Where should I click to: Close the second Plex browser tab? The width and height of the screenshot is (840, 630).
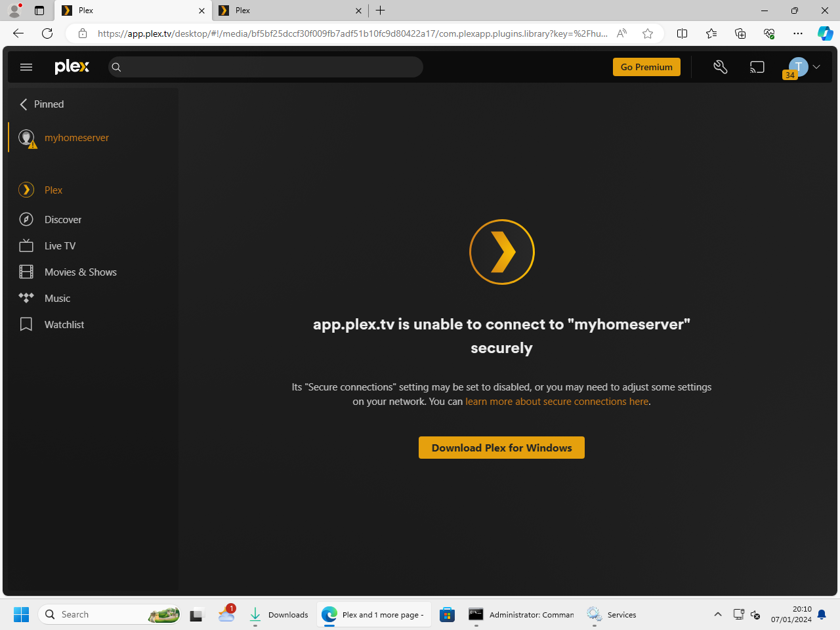[x=358, y=10]
